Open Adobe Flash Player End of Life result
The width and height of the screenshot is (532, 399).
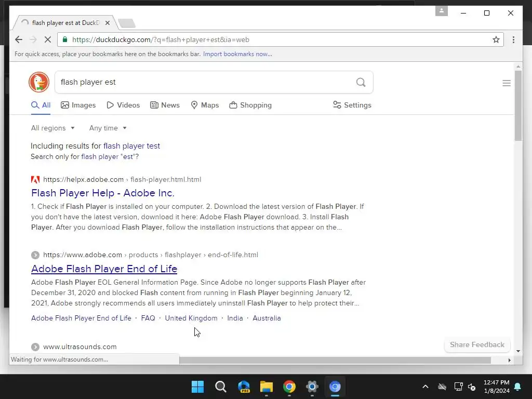pos(104,269)
